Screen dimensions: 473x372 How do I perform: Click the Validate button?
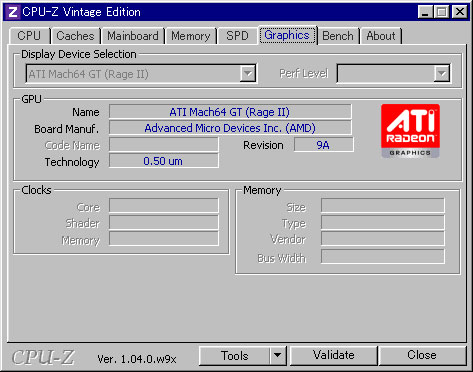[x=334, y=355]
